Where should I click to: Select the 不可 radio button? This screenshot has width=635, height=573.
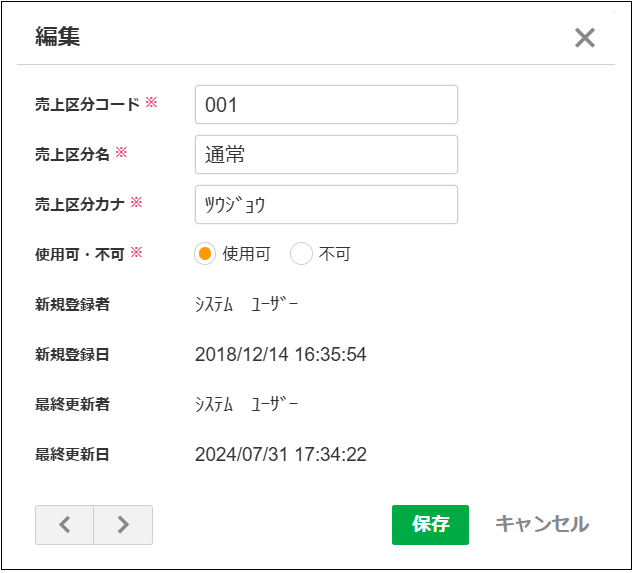[301, 254]
